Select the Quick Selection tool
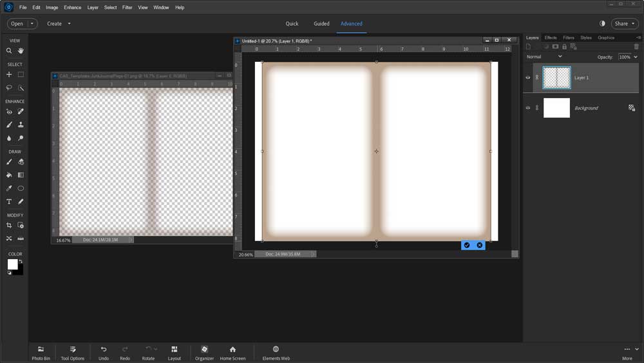Screen dimensions: 644x363 [21, 88]
